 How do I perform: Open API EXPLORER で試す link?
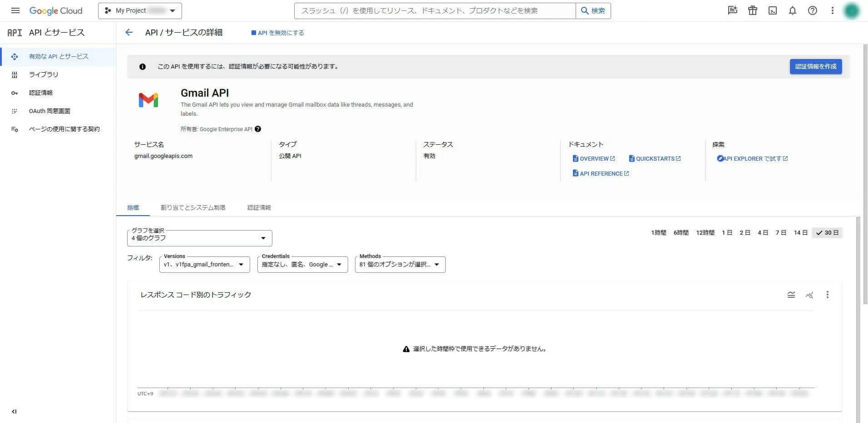coord(753,158)
